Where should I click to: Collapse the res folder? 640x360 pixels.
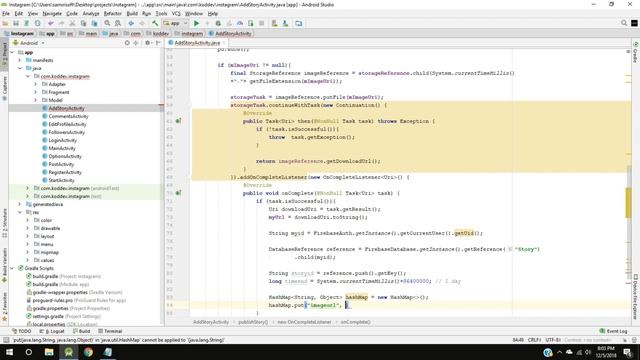coord(20,212)
